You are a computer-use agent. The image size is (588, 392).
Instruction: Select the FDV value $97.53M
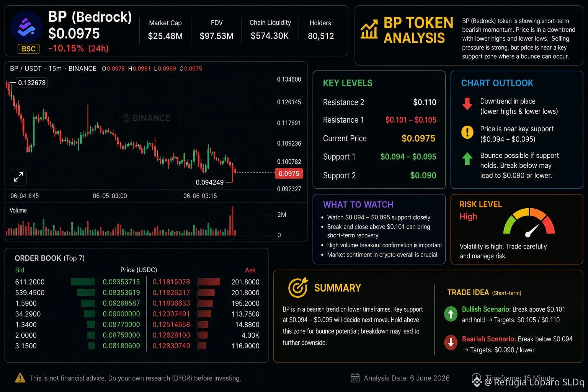point(217,36)
